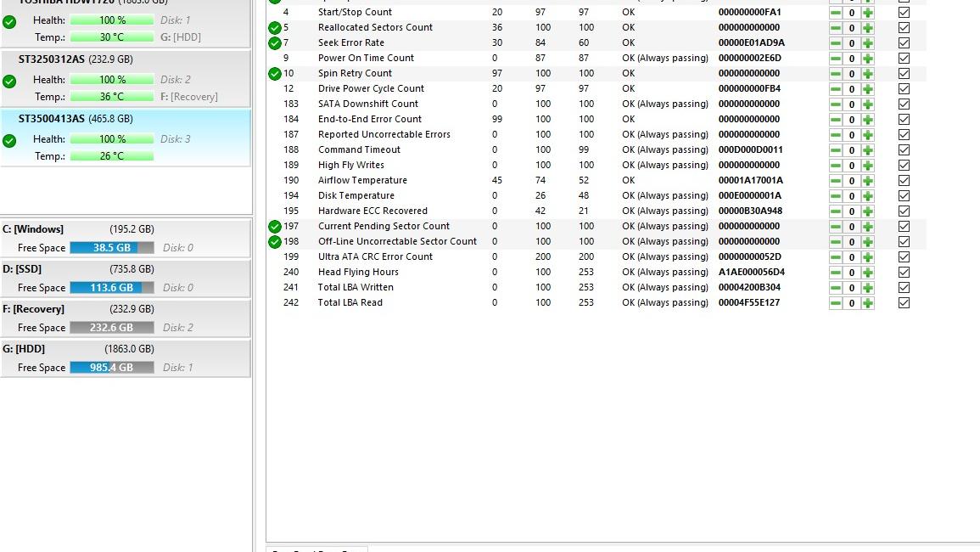Uncheck the checkbox for Start/Stop Count
The height and width of the screenshot is (552, 980).
click(x=904, y=13)
